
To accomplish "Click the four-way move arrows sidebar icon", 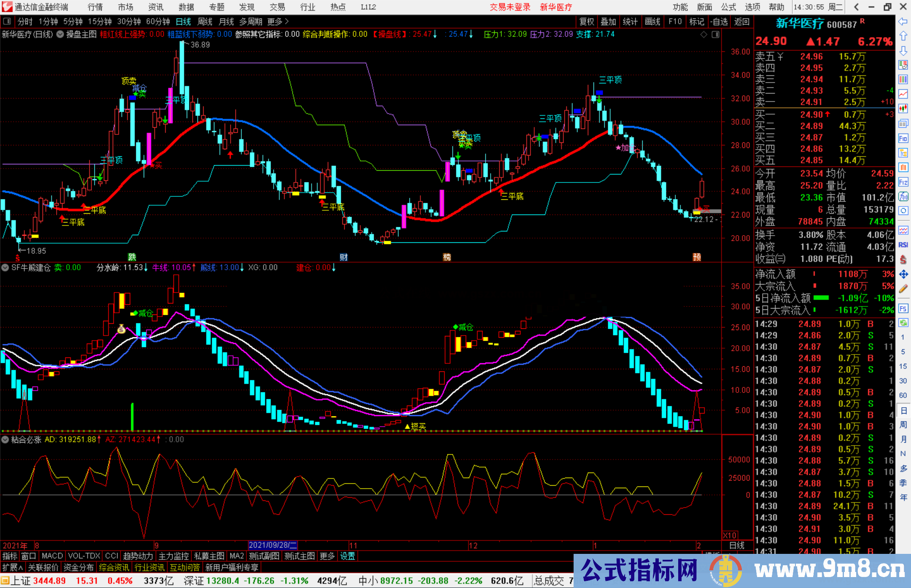I will pyautogui.click(x=903, y=274).
